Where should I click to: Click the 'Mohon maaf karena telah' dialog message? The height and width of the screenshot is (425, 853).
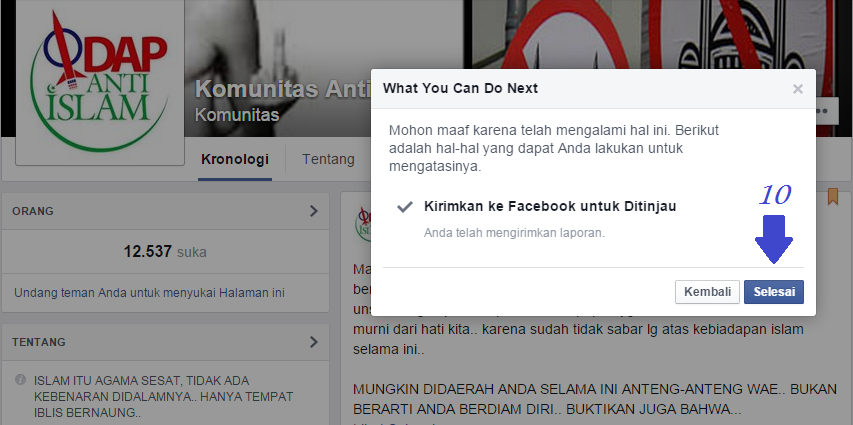pos(553,149)
